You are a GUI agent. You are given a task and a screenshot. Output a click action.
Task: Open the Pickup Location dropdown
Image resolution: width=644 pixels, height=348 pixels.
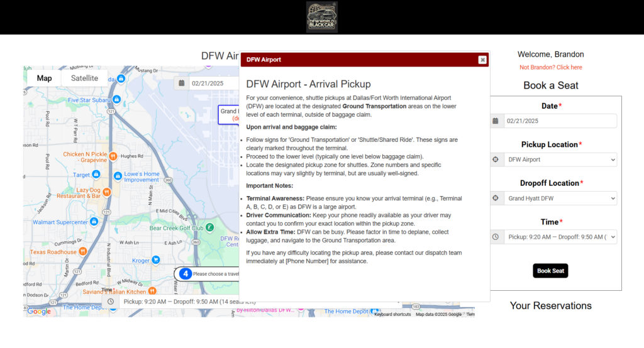tap(560, 160)
